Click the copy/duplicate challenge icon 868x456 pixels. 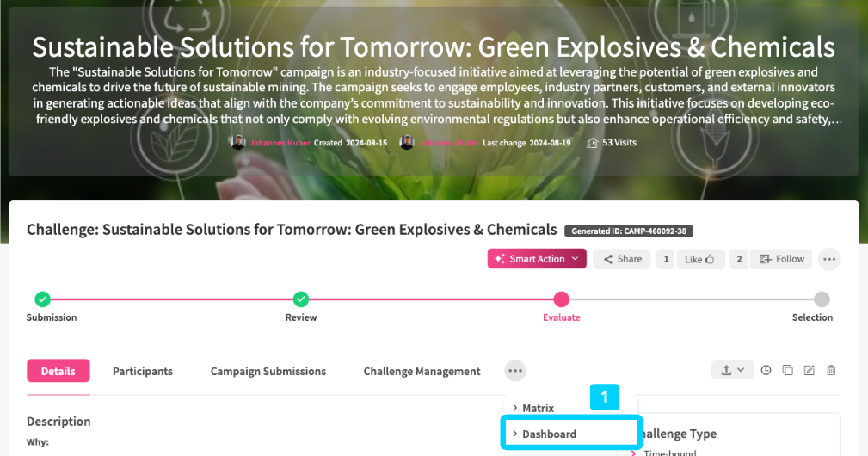click(787, 371)
